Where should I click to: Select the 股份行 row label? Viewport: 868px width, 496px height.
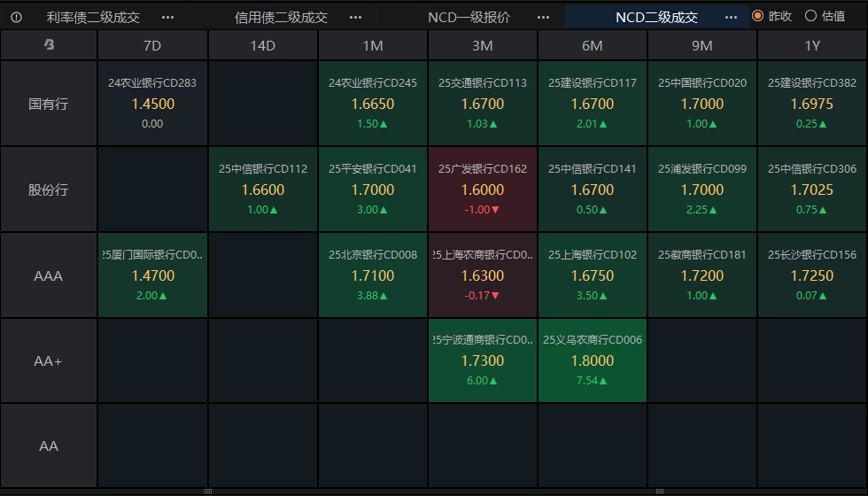coord(49,190)
